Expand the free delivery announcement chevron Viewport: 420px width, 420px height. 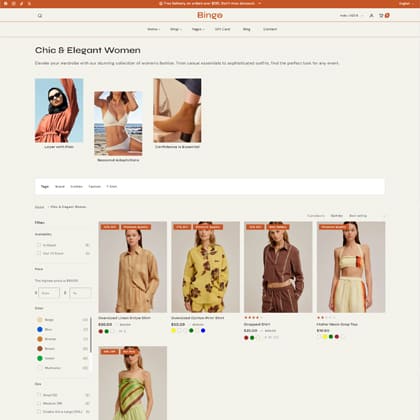(x=260, y=3)
